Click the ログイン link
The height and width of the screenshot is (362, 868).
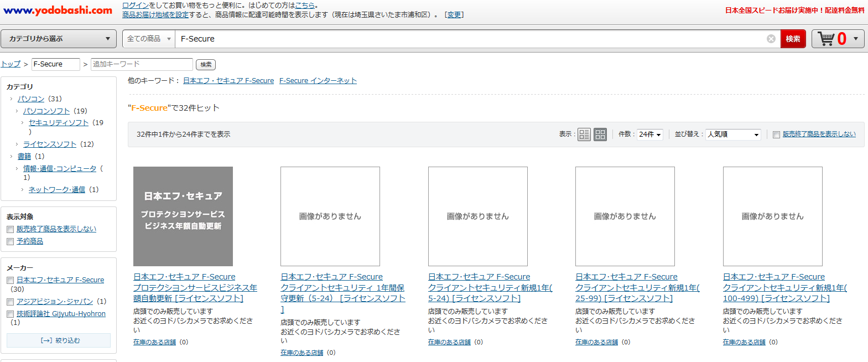[136, 5]
